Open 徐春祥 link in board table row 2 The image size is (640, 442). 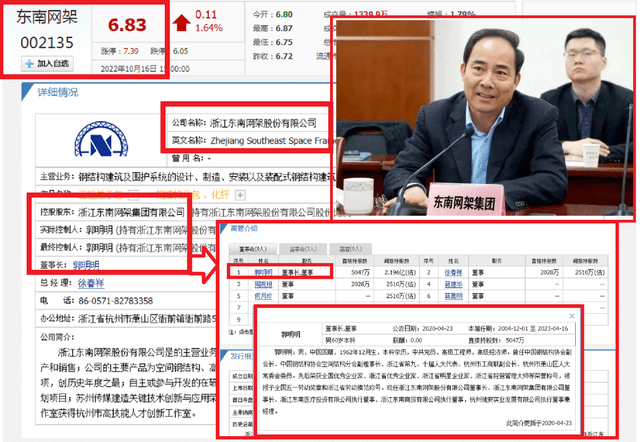453,272
